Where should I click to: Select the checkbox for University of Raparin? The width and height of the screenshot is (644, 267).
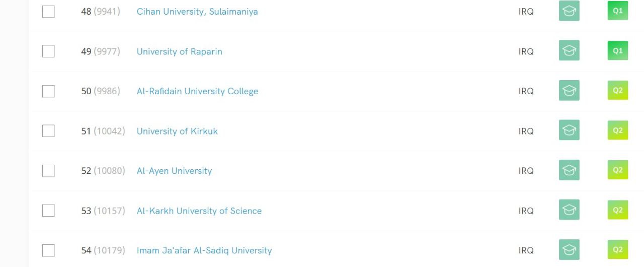[x=48, y=51]
